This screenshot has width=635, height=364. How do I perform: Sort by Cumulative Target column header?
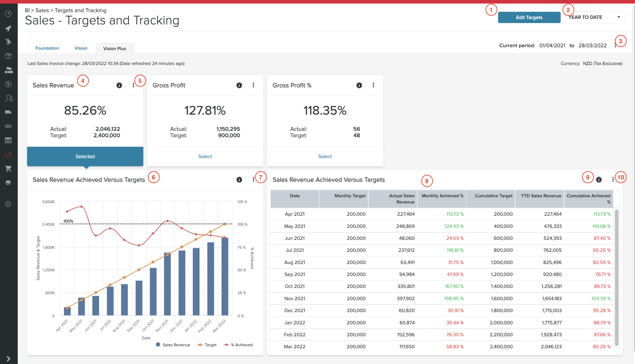click(491, 199)
